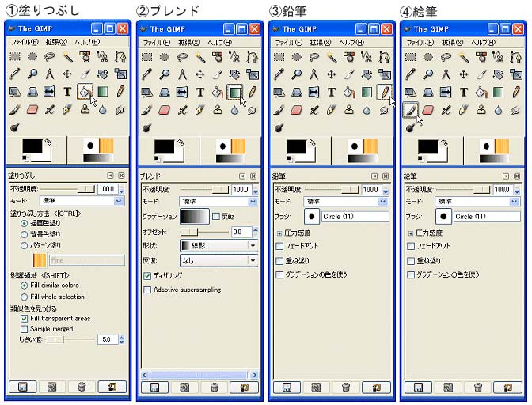The width and height of the screenshot is (532, 405).
Task: Click the restore options button in 絵筆 window
Action: point(448,387)
